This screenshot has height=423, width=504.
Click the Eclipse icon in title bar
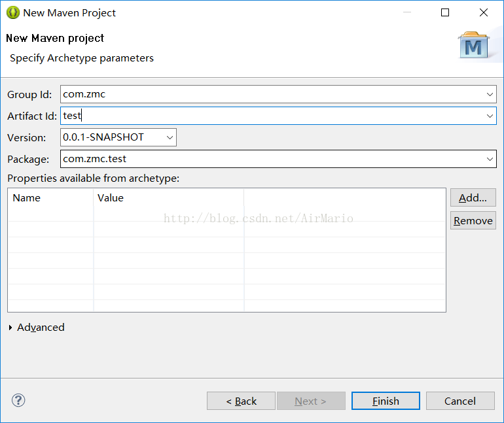(x=13, y=13)
